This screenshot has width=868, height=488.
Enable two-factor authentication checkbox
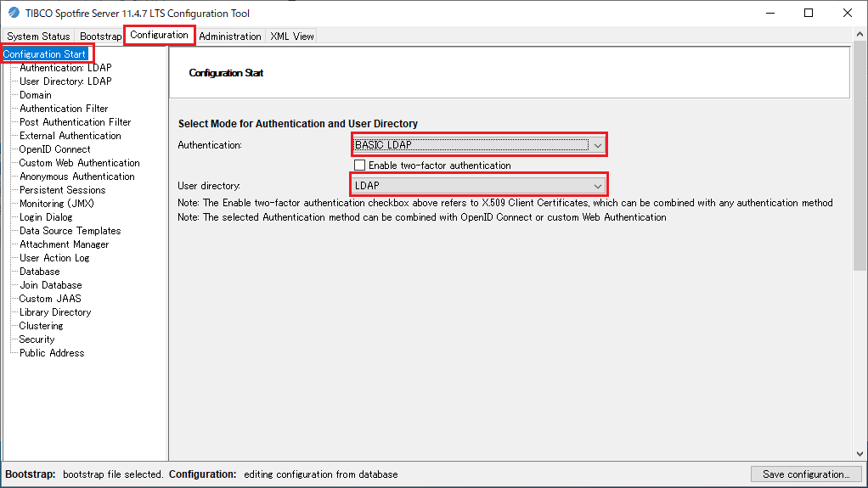[x=360, y=165]
